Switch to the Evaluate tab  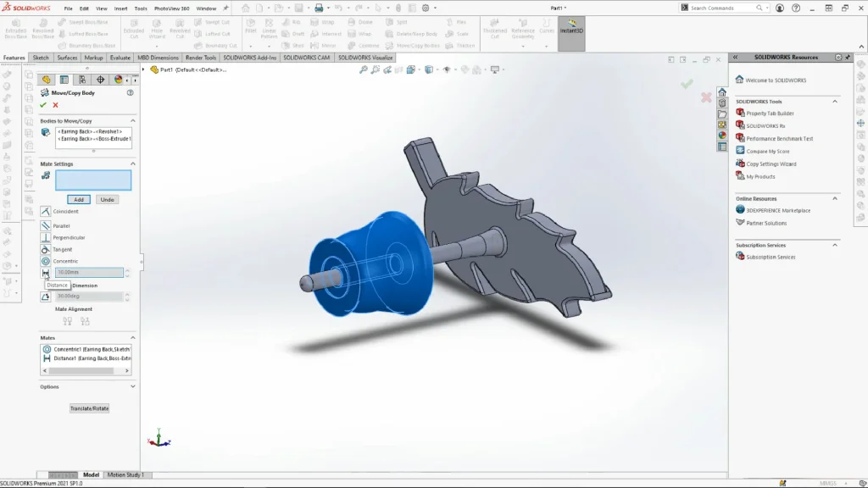(x=120, y=58)
